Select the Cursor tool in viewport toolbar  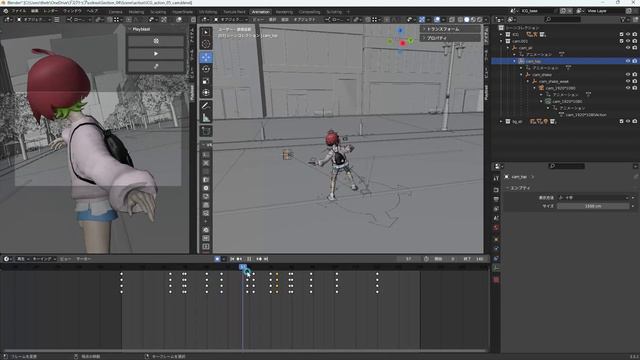click(x=206, y=44)
